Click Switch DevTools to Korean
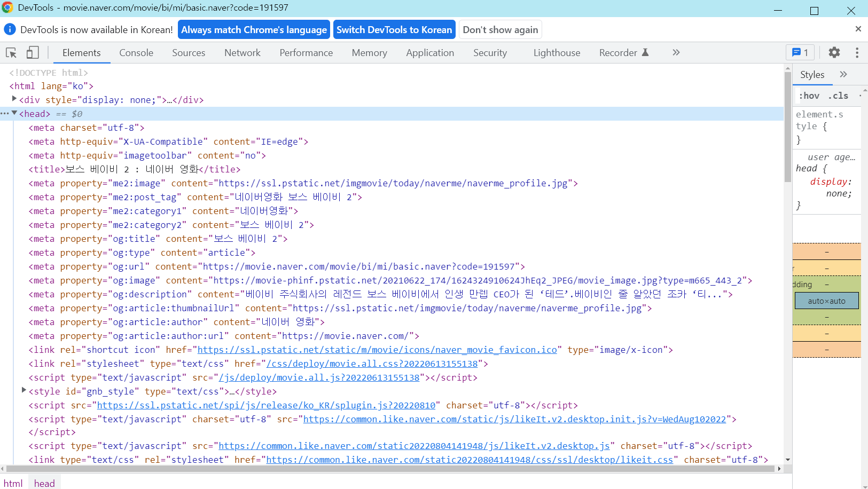 394,30
